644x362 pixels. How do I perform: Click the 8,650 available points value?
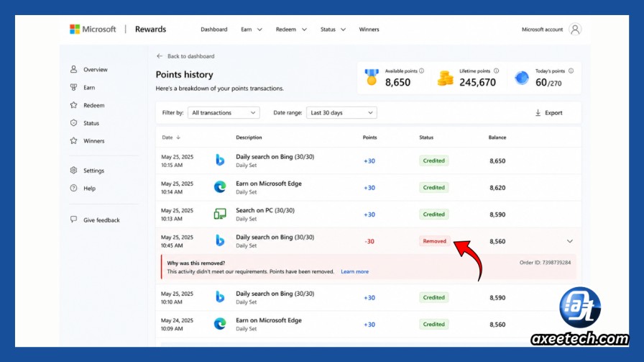[x=397, y=82]
